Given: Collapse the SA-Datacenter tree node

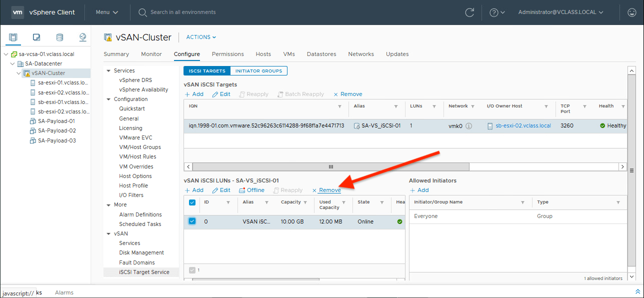Looking at the screenshot, I should click(12, 63).
